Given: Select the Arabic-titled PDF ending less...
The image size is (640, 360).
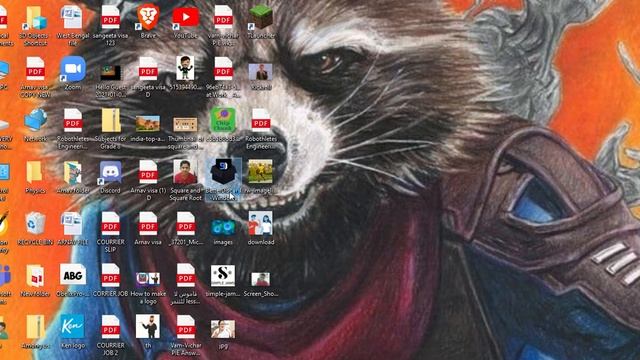Looking at the screenshot, I should [185, 275].
